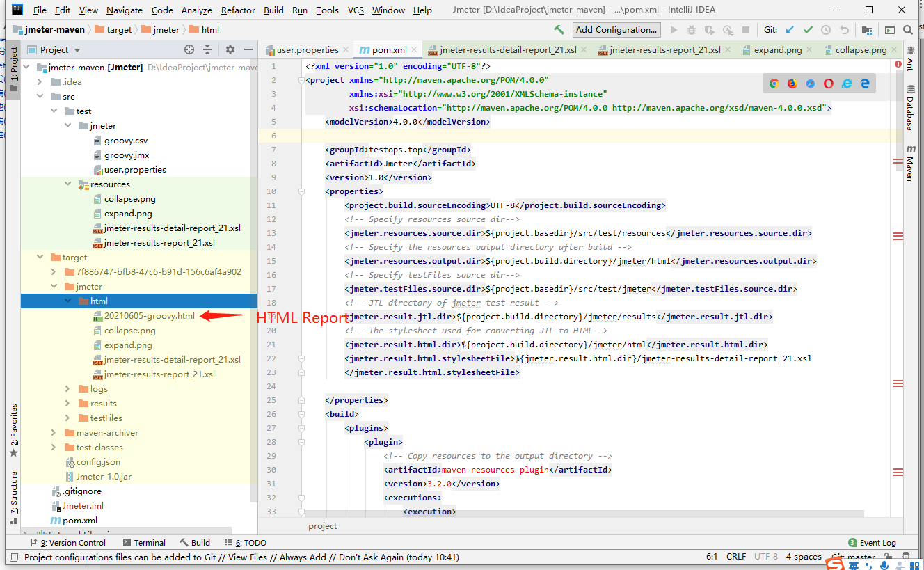This screenshot has width=924, height=570.
Task: Expand the logs folder node
Action: pyautogui.click(x=67, y=389)
